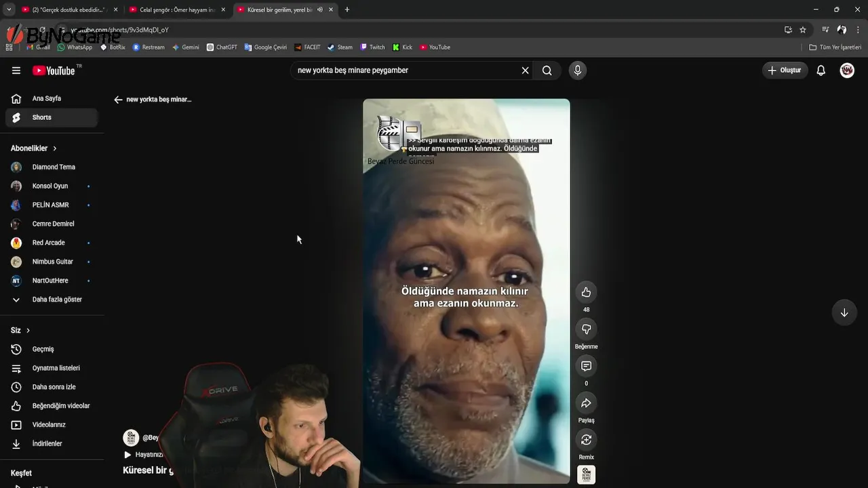Open notifications bell
This screenshot has width=868, height=488.
tap(821, 70)
